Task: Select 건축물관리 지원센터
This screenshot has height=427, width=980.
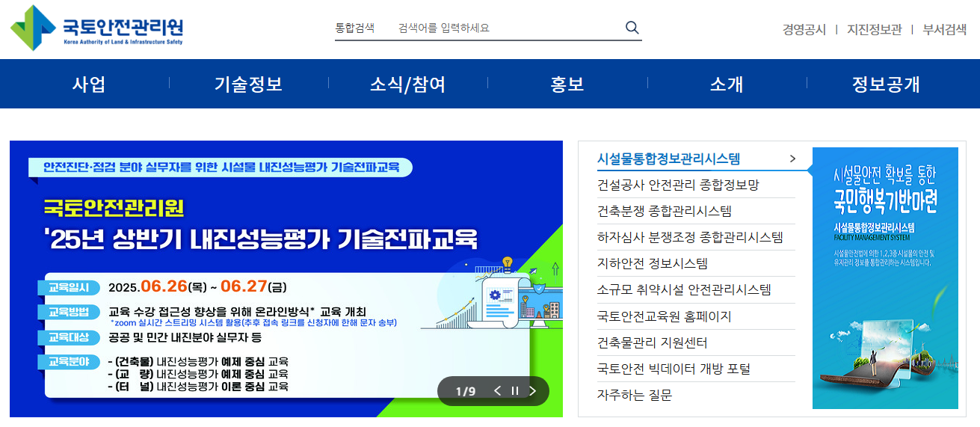Action: pyautogui.click(x=652, y=342)
